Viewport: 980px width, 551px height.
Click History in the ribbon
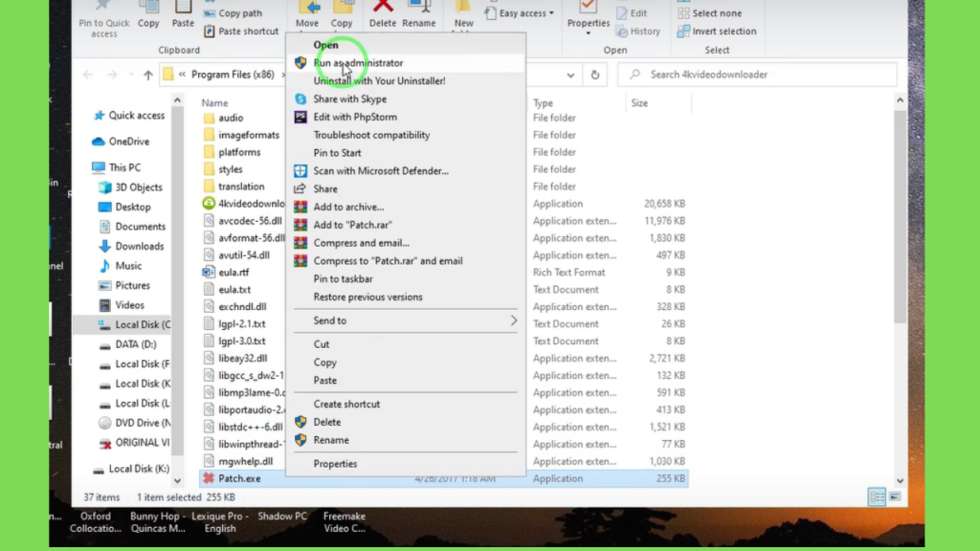tap(637, 32)
